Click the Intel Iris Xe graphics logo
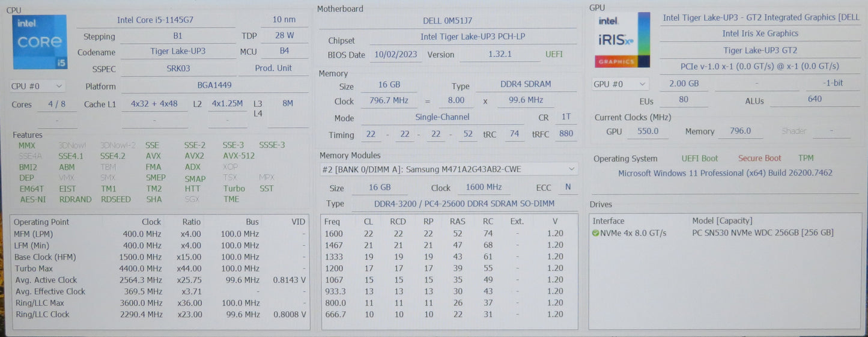 pos(622,40)
